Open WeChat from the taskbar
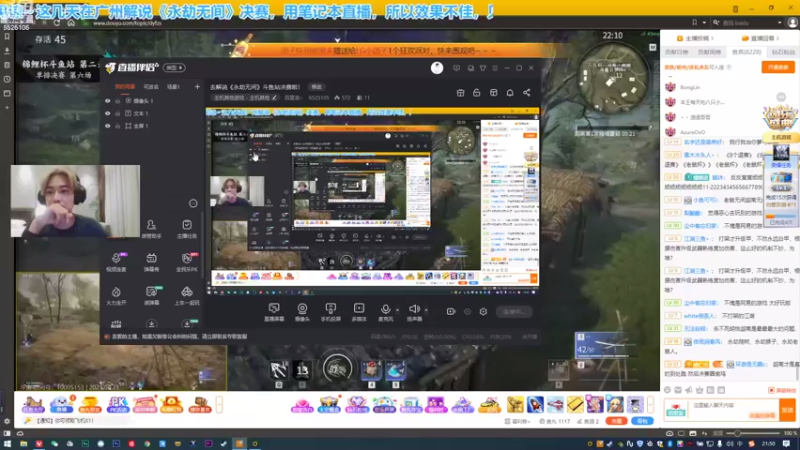 [55, 444]
